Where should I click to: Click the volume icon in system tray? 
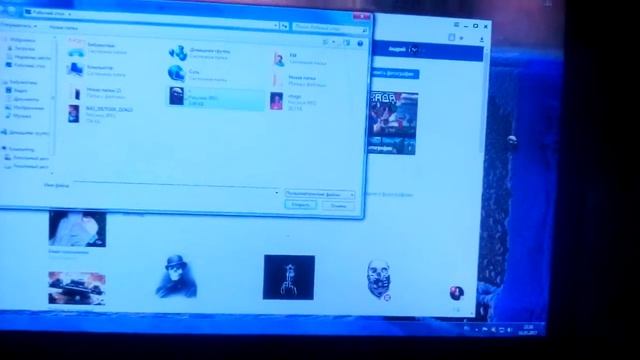(511, 330)
